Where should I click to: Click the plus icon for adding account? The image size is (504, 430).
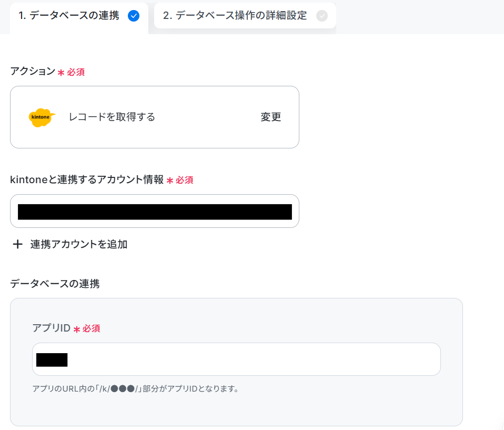pyautogui.click(x=18, y=244)
